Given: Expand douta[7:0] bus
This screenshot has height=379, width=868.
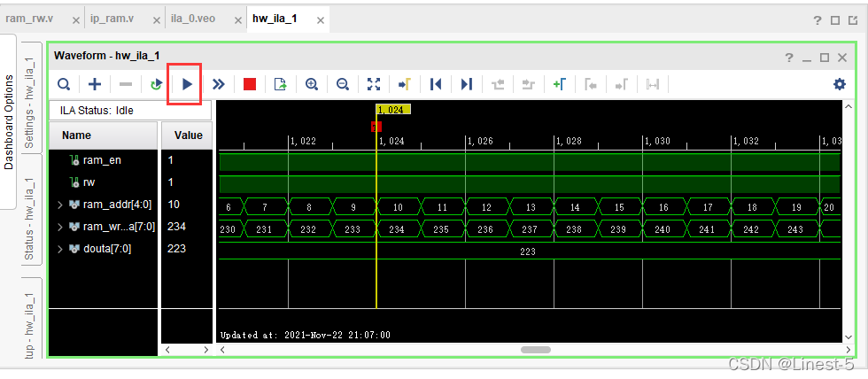Looking at the screenshot, I should 60,249.
